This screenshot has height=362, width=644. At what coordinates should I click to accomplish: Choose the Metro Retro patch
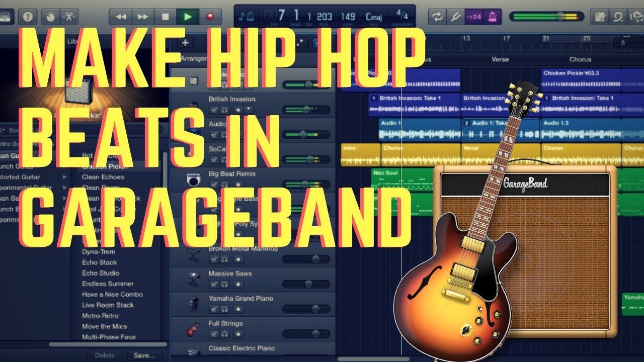[100, 316]
